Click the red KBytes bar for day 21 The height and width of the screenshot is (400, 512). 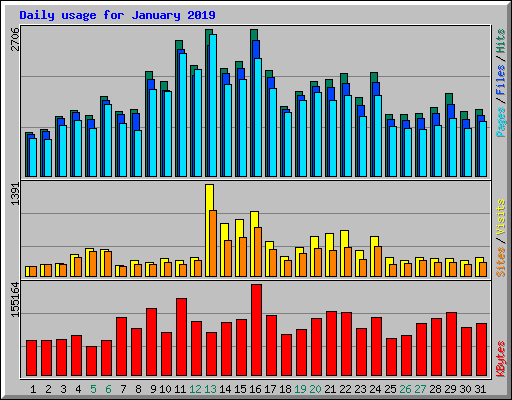tap(331, 344)
